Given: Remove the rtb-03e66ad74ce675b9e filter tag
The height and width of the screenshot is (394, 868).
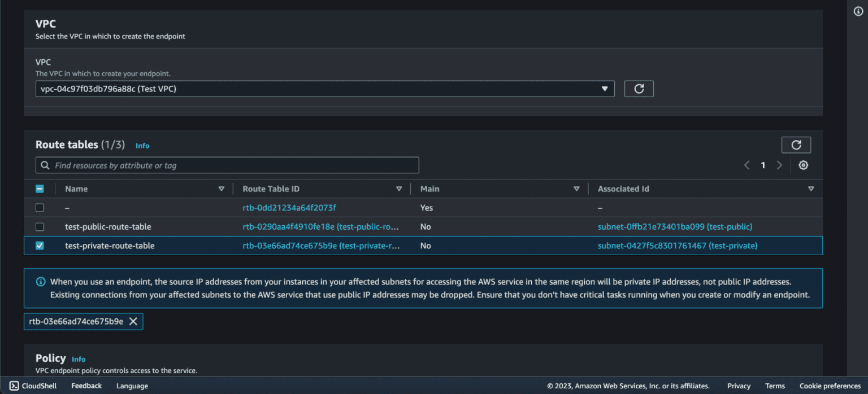Looking at the screenshot, I should (x=133, y=321).
